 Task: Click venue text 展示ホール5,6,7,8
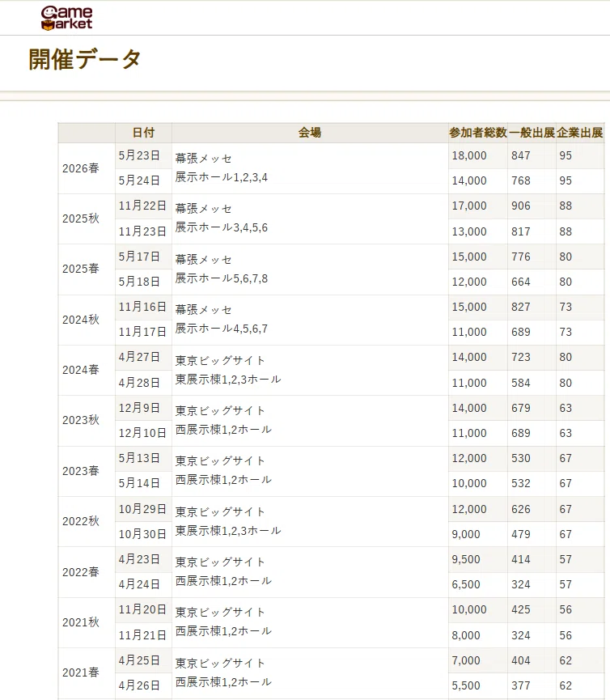point(222,278)
